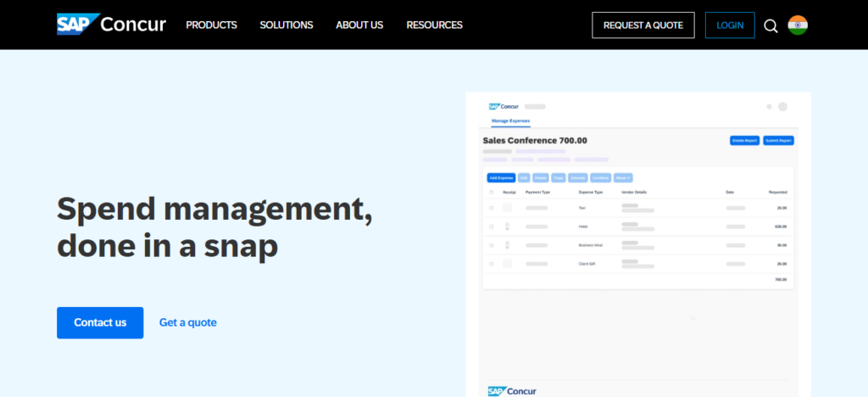Open the Business Meal row receipt icon
Image resolution: width=868 pixels, height=397 pixels.
(508, 245)
